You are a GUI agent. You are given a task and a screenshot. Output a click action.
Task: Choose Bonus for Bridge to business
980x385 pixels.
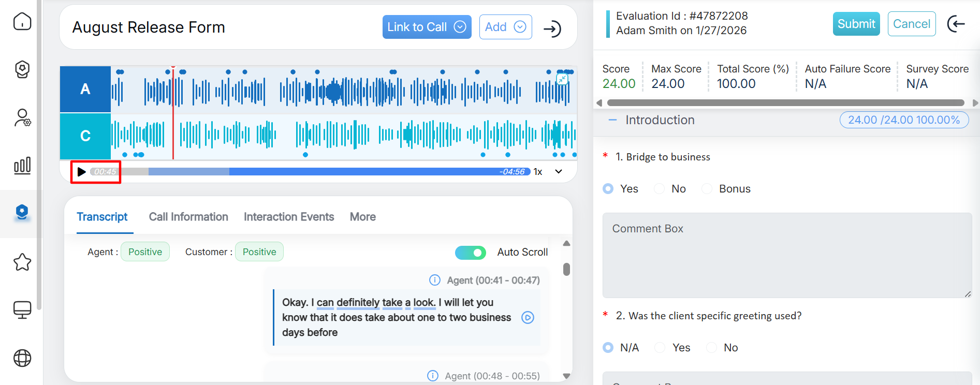coord(707,189)
